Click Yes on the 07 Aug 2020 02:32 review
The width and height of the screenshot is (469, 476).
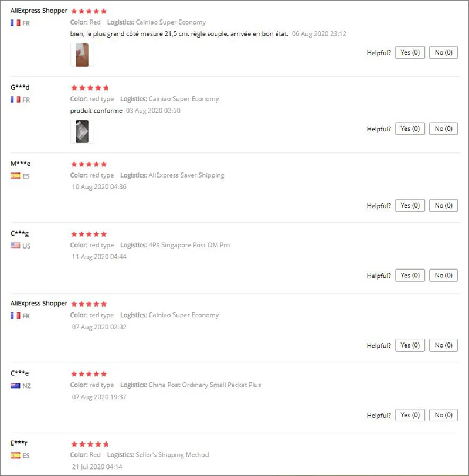click(410, 345)
